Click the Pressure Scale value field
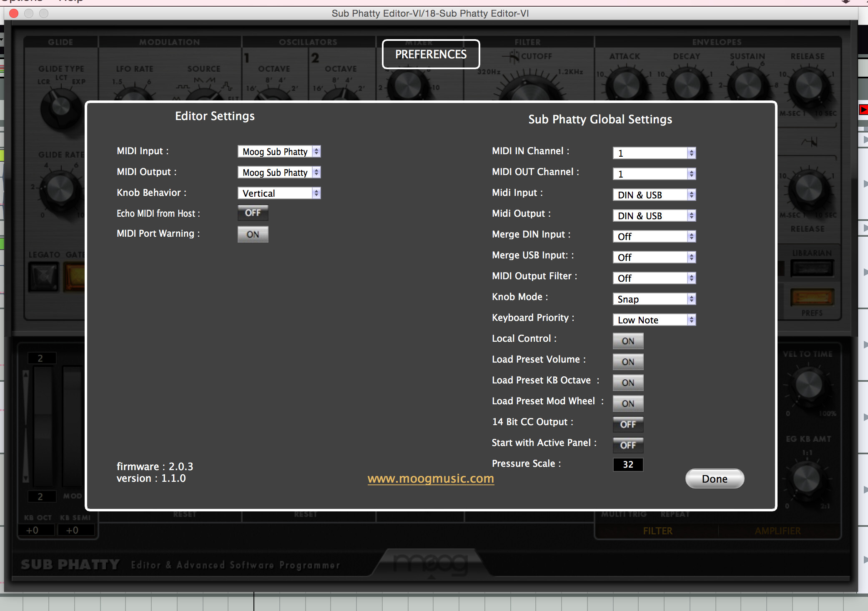 (628, 464)
